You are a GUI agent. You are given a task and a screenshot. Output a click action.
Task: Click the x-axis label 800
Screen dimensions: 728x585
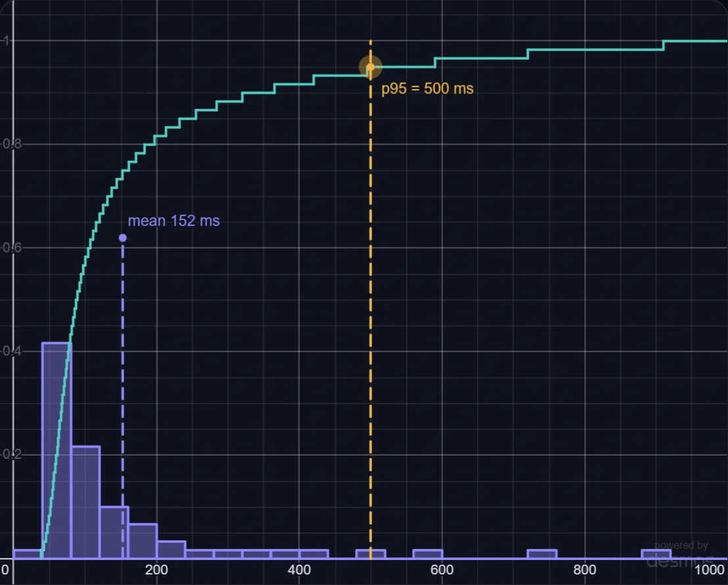(585, 570)
